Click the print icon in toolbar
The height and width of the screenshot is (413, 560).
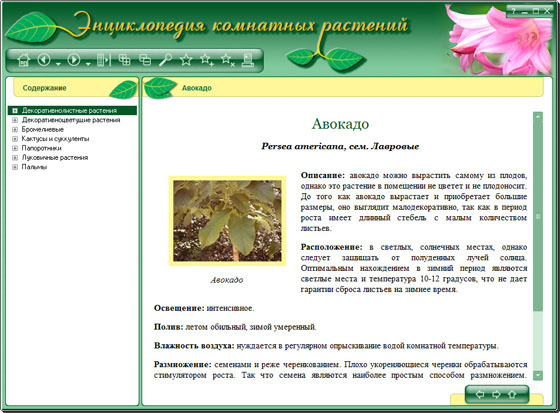(248, 60)
